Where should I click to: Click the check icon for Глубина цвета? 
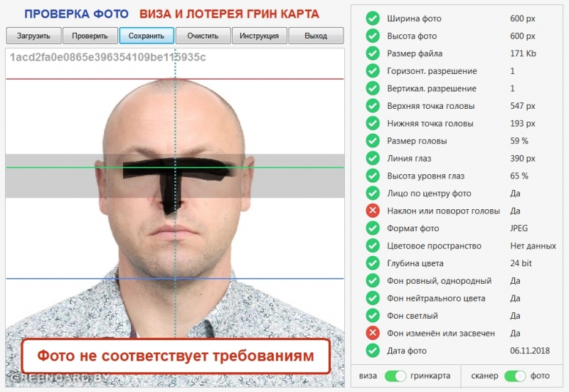point(373,263)
